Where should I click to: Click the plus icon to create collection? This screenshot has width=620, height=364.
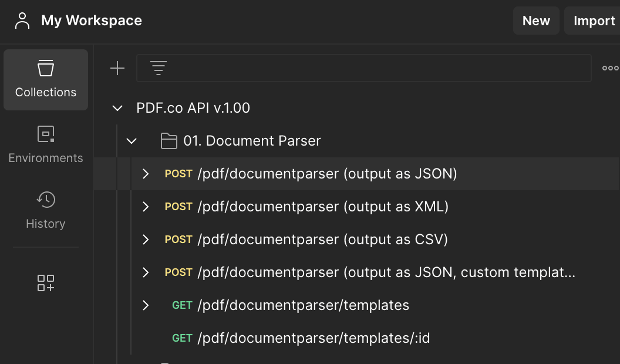(117, 69)
